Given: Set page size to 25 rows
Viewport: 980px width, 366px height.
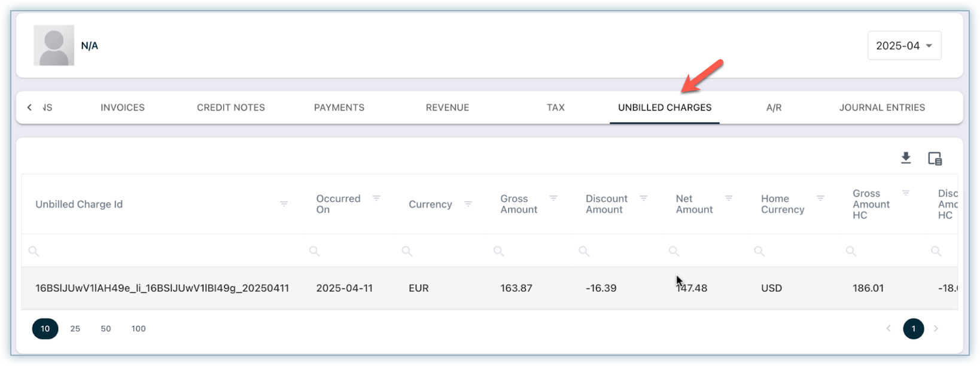Looking at the screenshot, I should coord(75,328).
